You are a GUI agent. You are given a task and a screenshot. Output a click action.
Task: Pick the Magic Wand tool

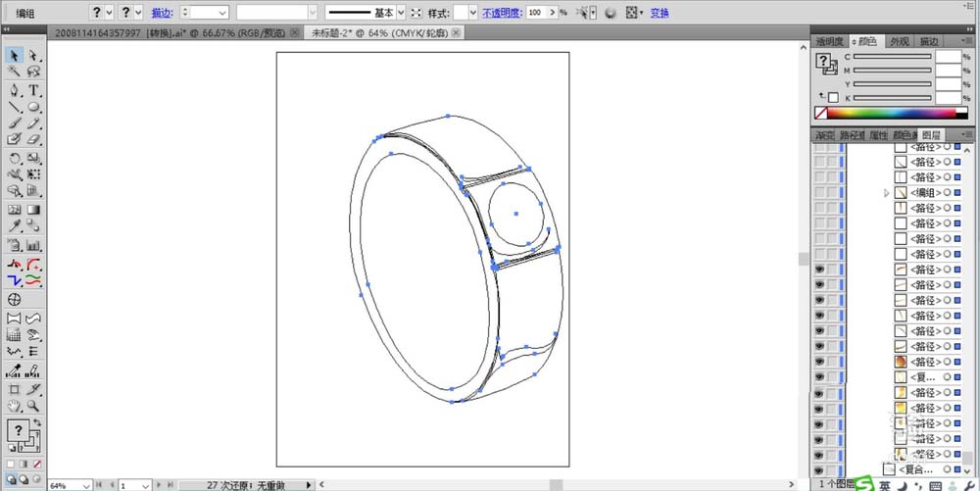tap(15, 72)
